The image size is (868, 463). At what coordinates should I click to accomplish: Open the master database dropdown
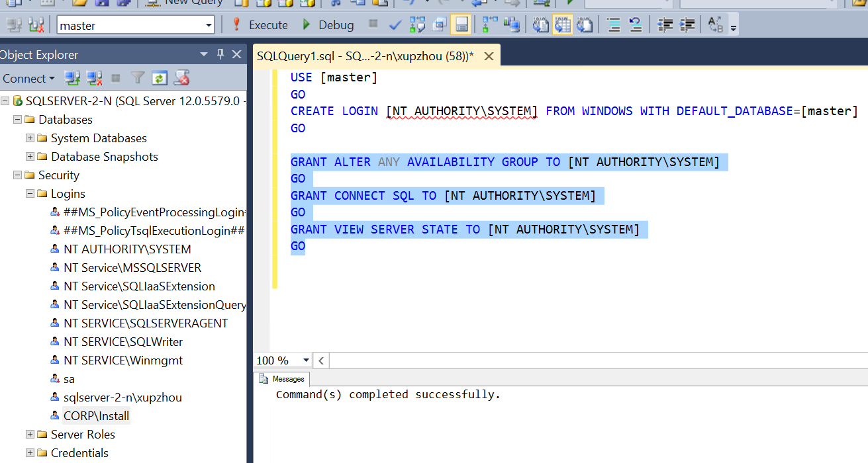click(x=209, y=25)
